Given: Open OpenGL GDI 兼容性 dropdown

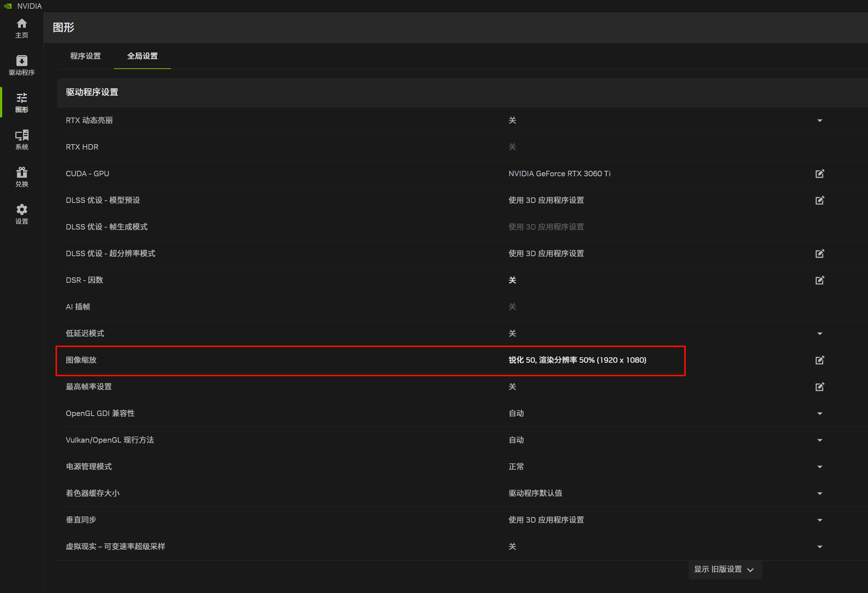Looking at the screenshot, I should 819,413.
